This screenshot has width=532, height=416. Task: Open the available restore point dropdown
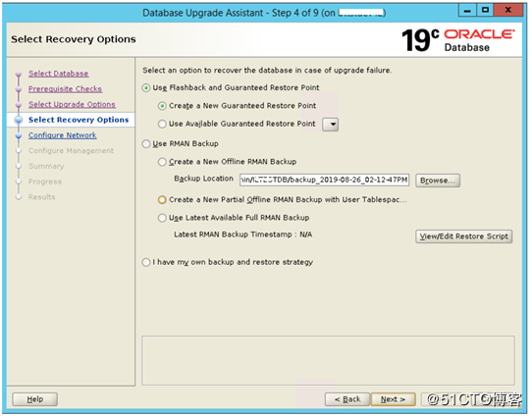[330, 125]
